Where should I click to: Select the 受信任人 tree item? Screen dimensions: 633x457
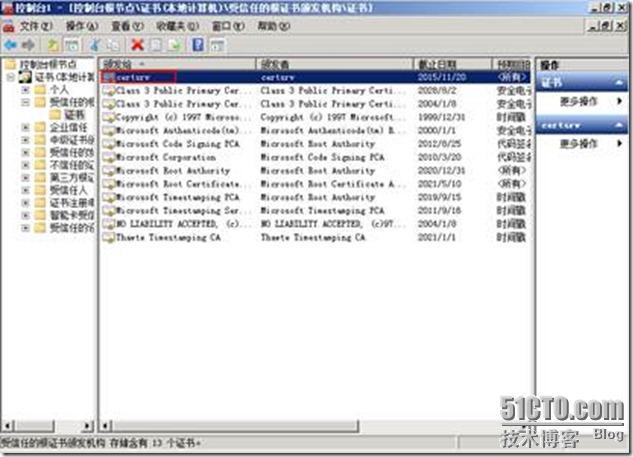(x=68, y=190)
